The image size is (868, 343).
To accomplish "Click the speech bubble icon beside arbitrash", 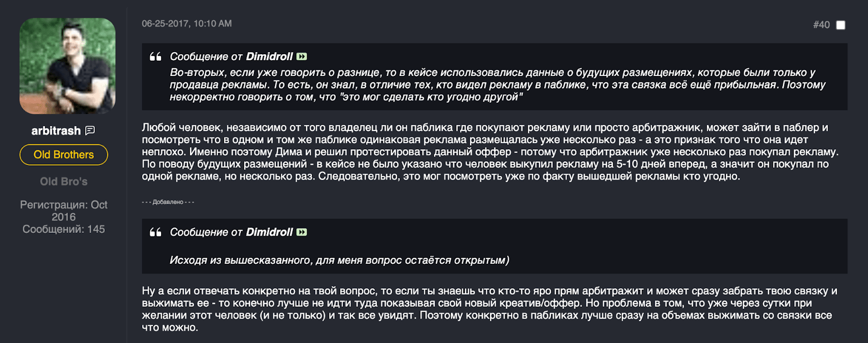I will pyautogui.click(x=90, y=130).
